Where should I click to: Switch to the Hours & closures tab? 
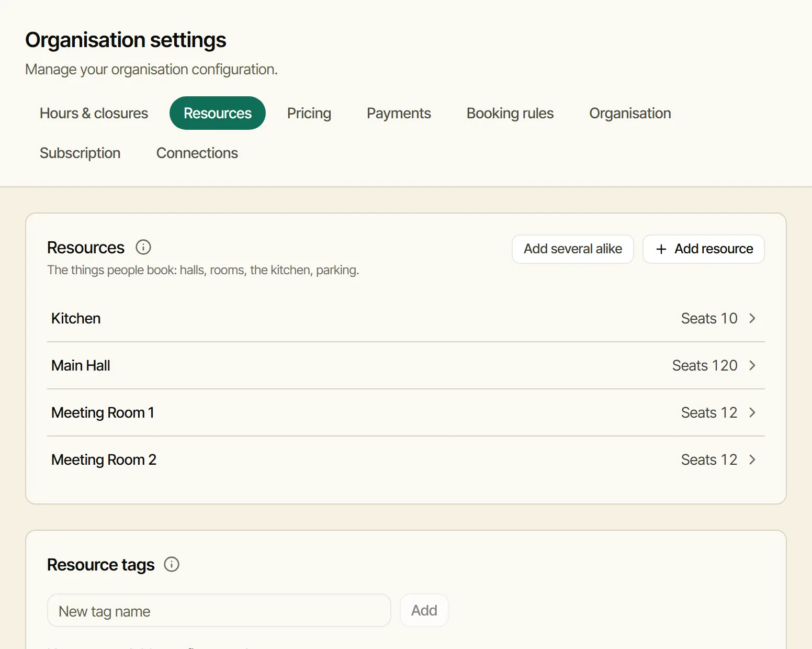point(94,113)
